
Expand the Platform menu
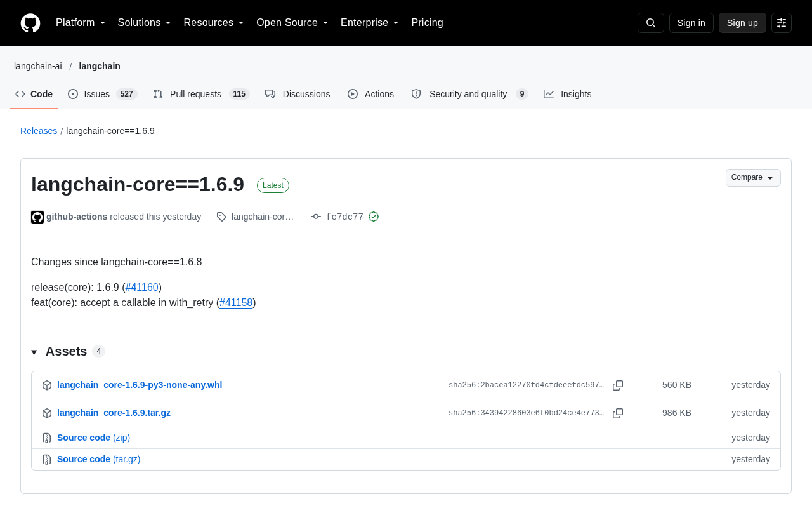point(81,23)
